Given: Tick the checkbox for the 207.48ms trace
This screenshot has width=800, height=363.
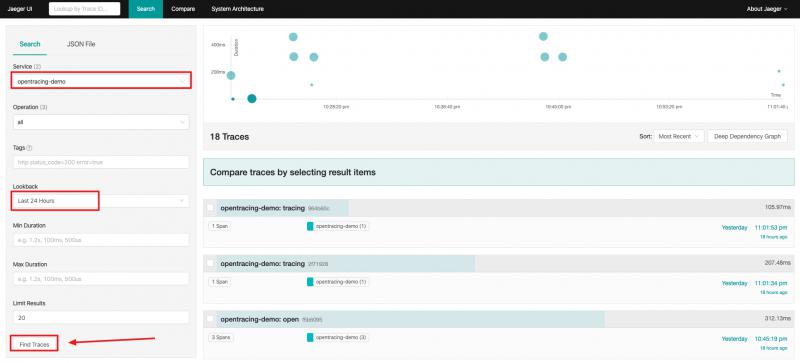Looking at the screenshot, I should click(x=210, y=263).
